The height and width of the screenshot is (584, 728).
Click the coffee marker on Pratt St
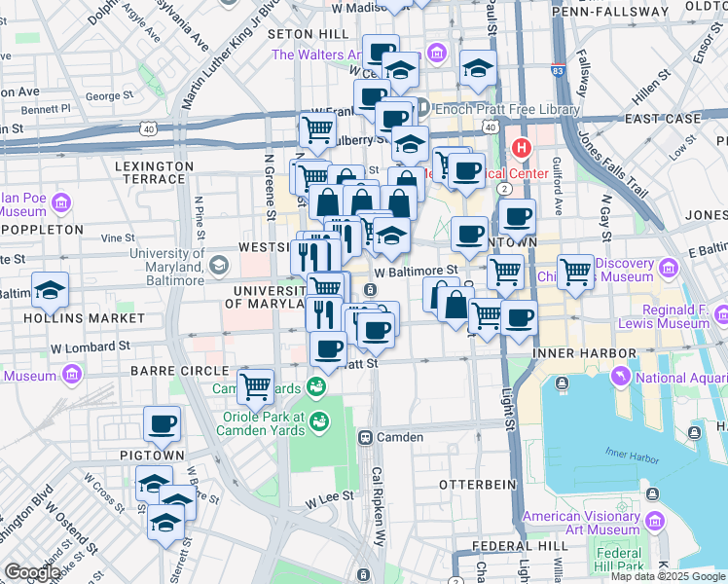point(328,350)
